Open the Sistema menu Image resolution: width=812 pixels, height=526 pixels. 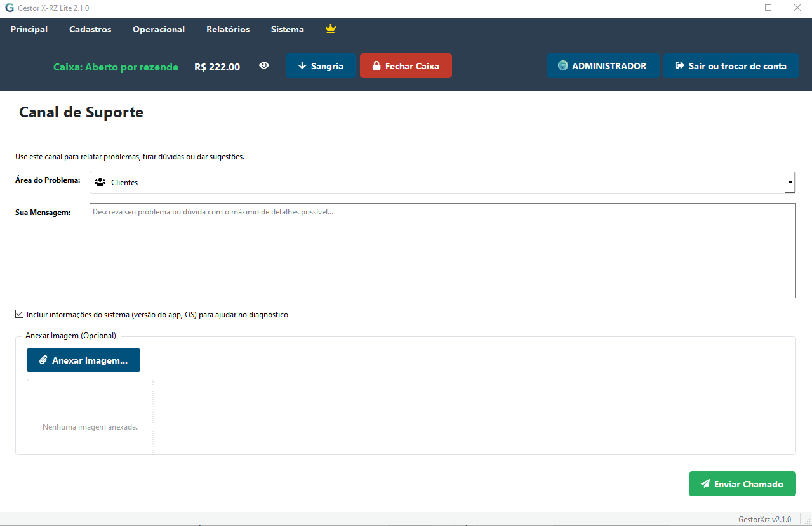point(287,29)
